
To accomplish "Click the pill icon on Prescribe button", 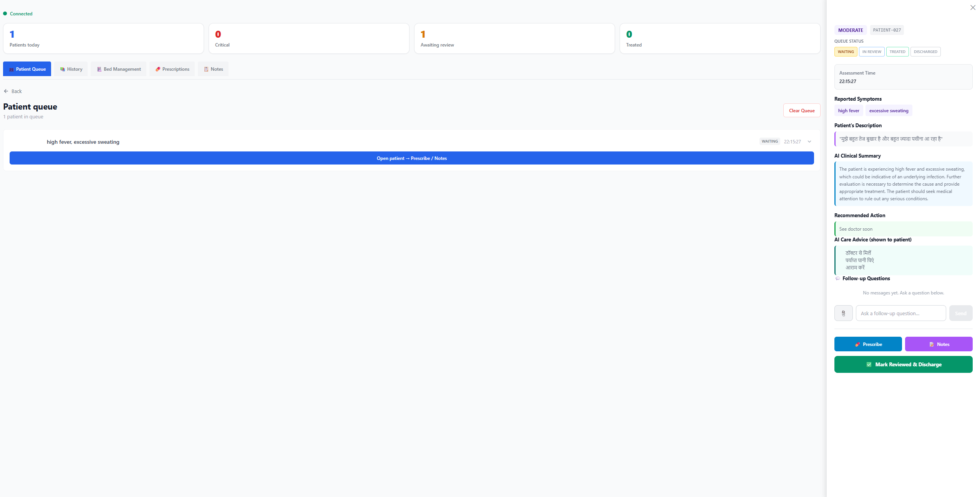I will (x=857, y=344).
